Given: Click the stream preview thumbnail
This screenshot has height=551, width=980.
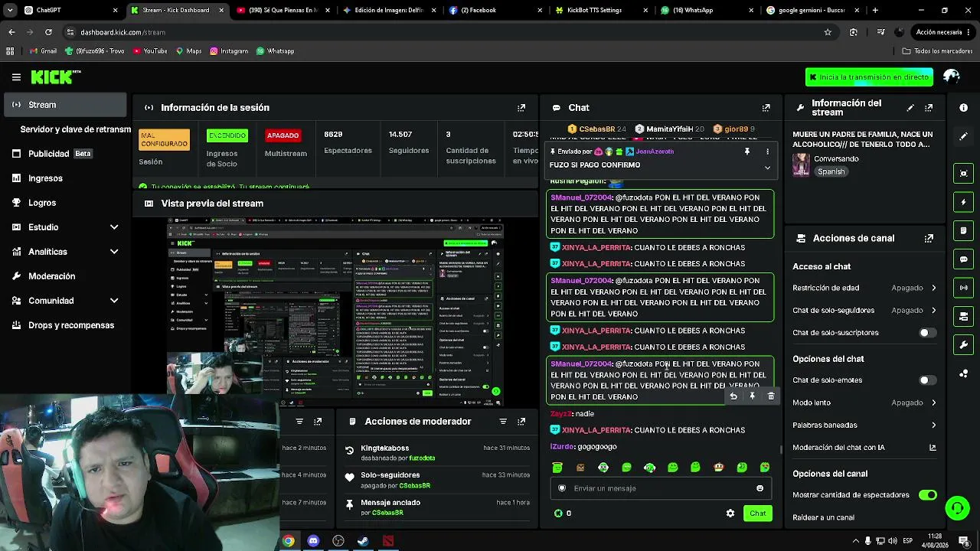Looking at the screenshot, I should coord(335,312).
